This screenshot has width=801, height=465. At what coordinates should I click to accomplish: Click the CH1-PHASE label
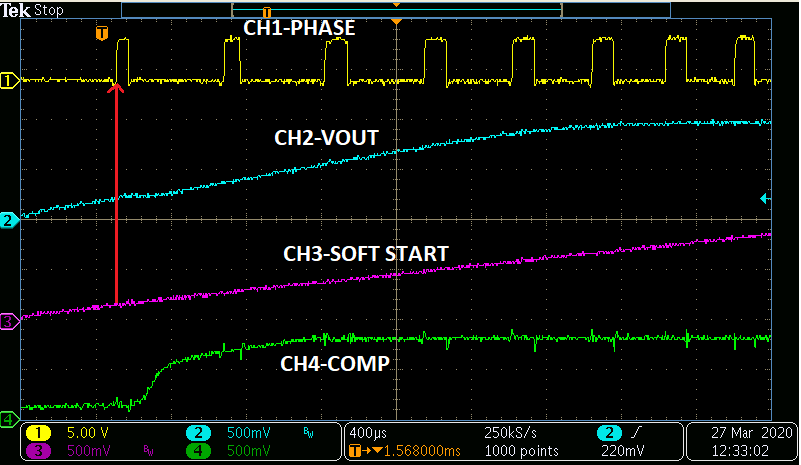(x=299, y=28)
